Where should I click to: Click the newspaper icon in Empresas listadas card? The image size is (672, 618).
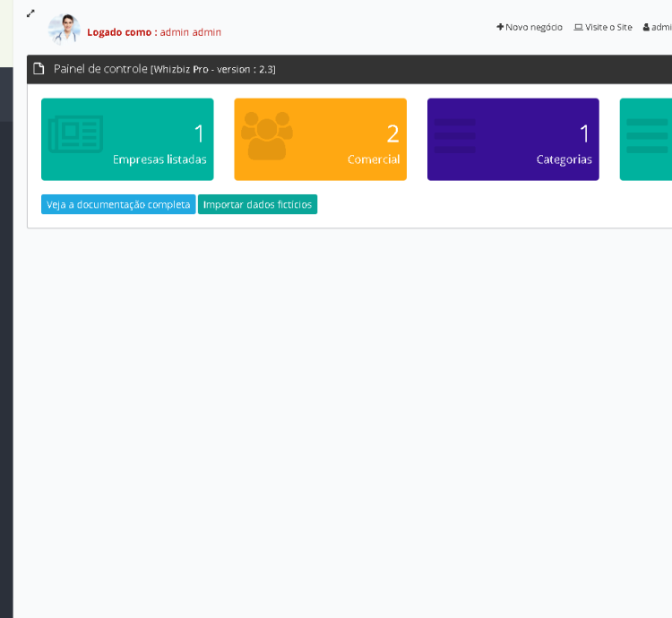(x=75, y=134)
